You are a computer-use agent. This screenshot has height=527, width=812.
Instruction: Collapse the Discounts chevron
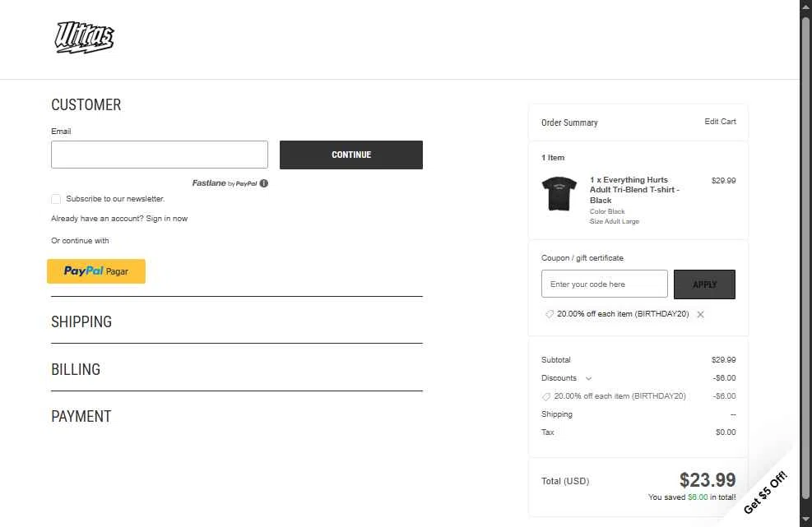pyautogui.click(x=588, y=378)
